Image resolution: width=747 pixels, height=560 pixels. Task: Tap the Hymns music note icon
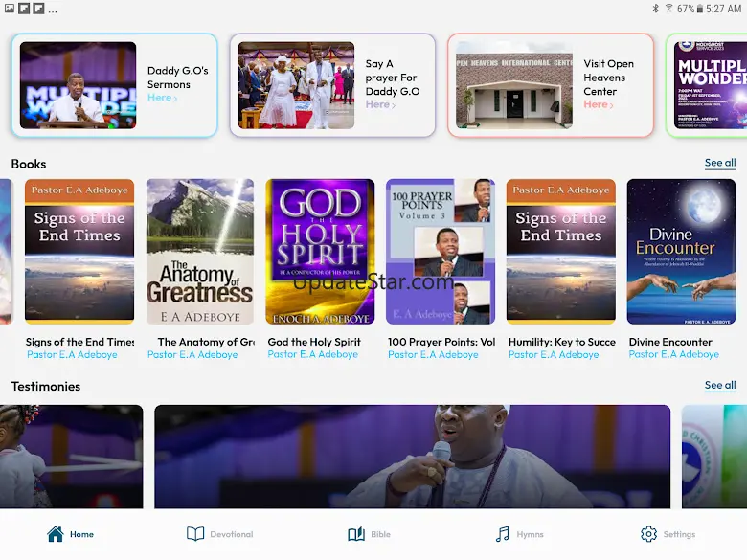pos(502,534)
